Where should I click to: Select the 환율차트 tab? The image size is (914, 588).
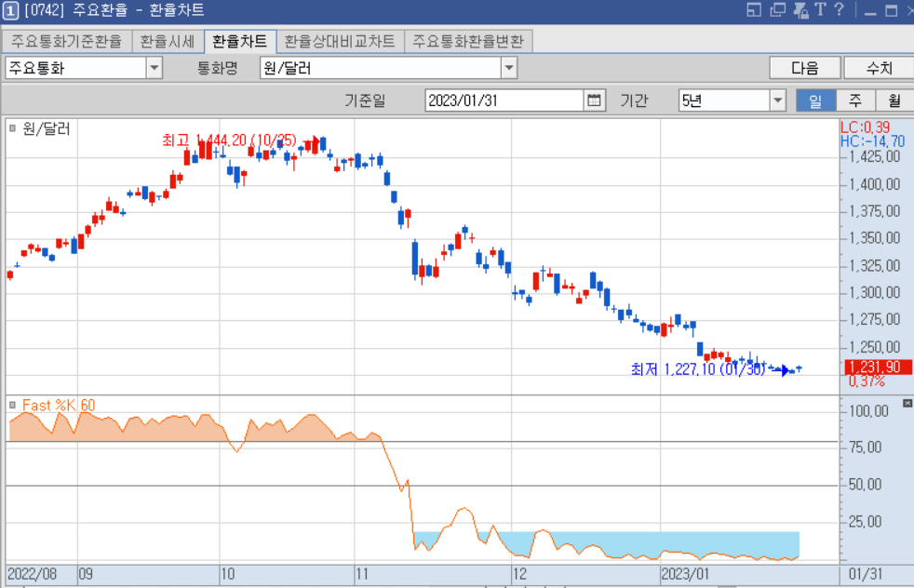(x=239, y=41)
